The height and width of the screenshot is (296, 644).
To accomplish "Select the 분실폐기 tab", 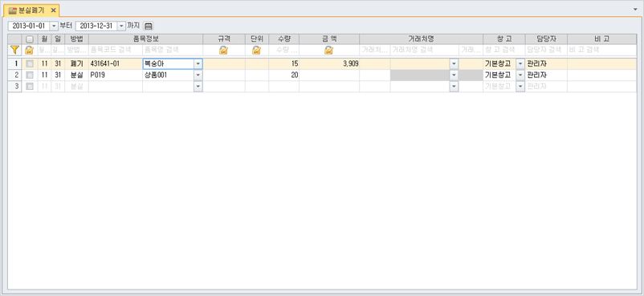I will click(31, 10).
